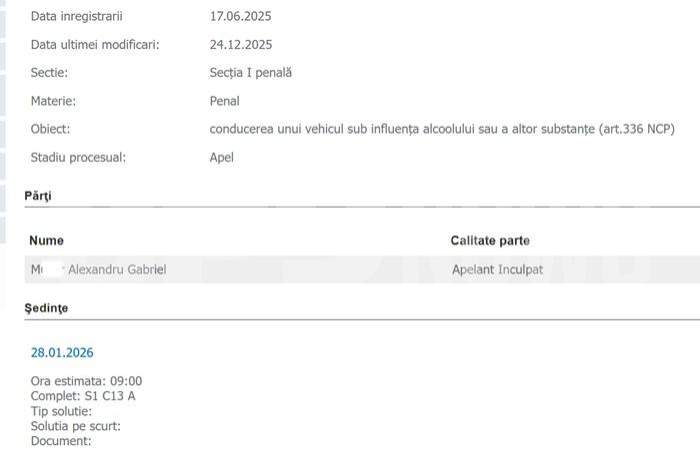The width and height of the screenshot is (700, 472).
Task: Click the Ședințe section heading
Action: point(46,309)
